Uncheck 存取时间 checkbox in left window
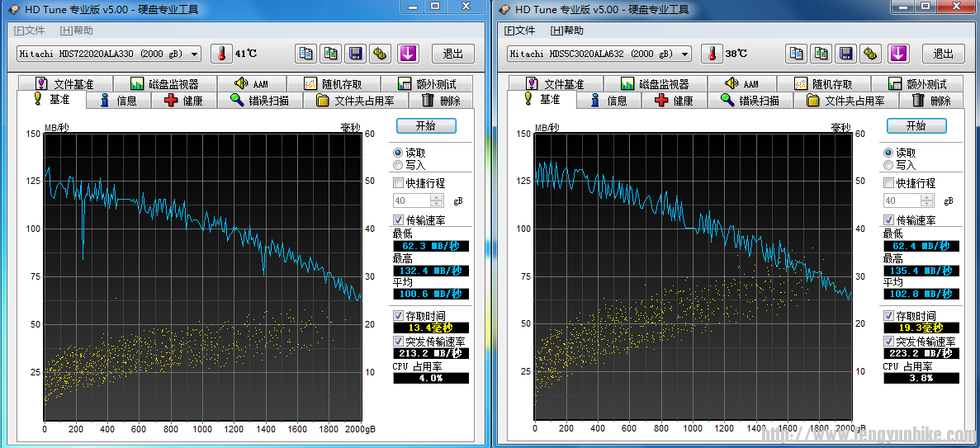980x448 pixels. click(399, 316)
